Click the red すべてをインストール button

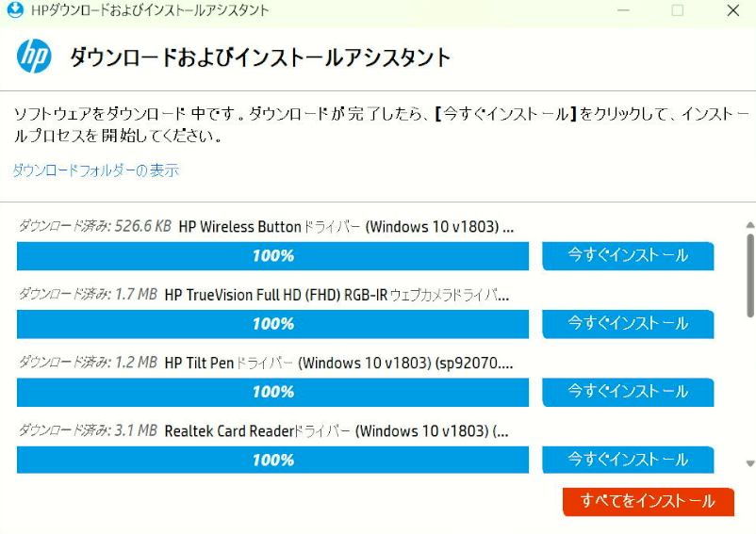pos(649,502)
